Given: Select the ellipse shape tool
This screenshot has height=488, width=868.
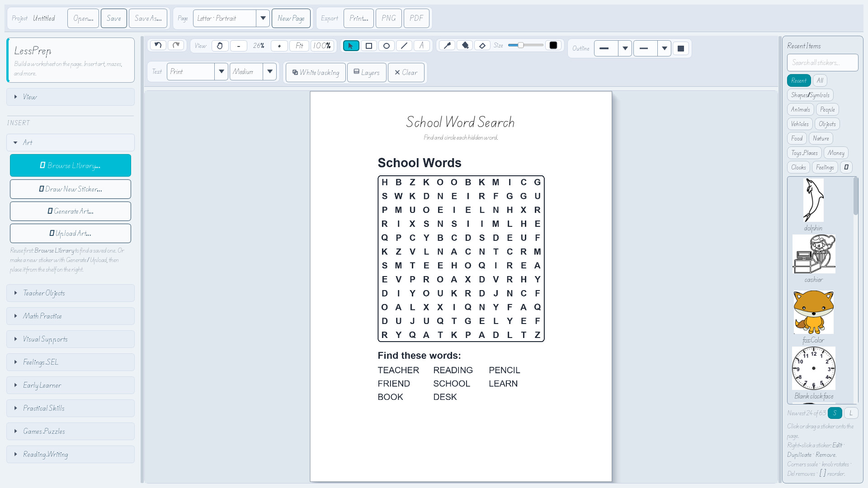Looking at the screenshot, I should [387, 46].
